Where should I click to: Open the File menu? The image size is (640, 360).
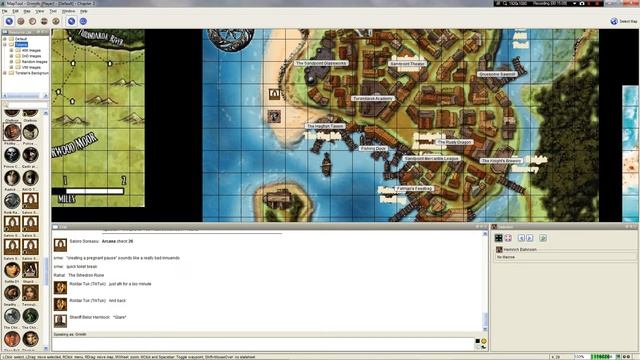point(4,11)
